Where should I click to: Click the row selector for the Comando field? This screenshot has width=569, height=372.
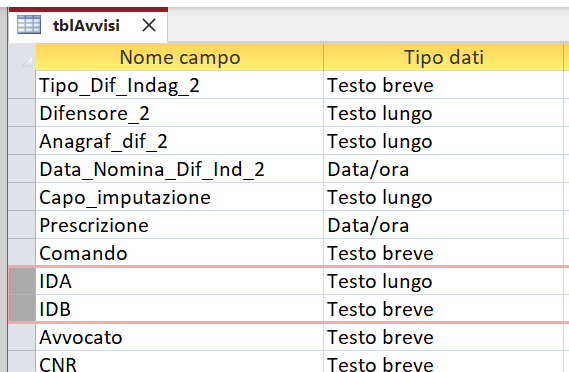coord(22,253)
